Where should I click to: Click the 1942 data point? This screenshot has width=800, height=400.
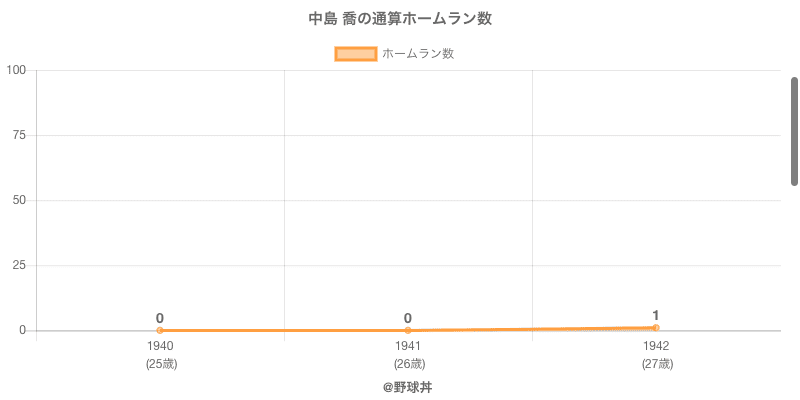coord(656,327)
